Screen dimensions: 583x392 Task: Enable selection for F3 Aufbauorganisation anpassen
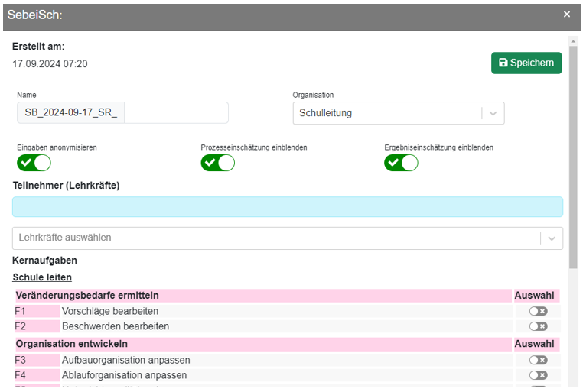click(538, 360)
